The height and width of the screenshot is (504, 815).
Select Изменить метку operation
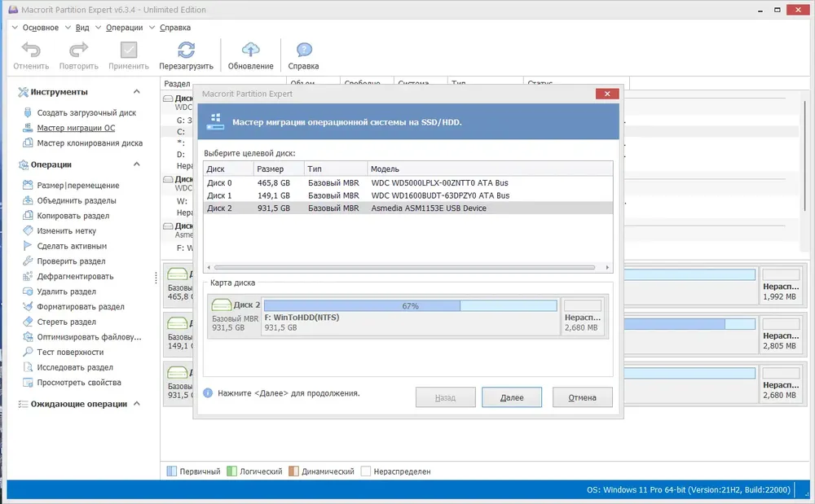(x=66, y=230)
